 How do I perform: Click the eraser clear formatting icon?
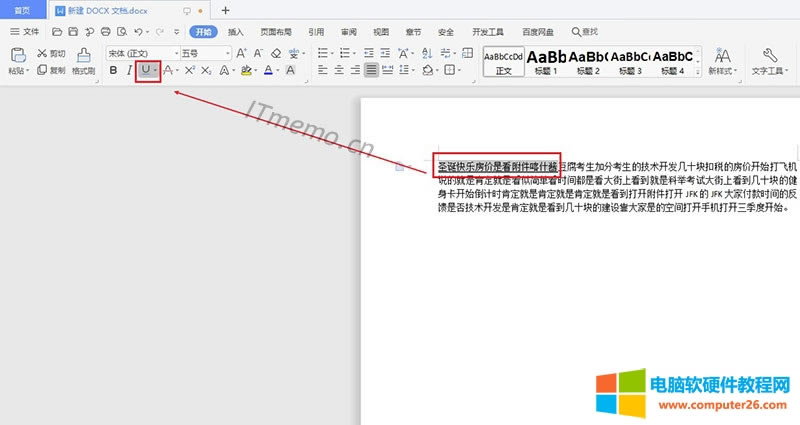point(276,53)
